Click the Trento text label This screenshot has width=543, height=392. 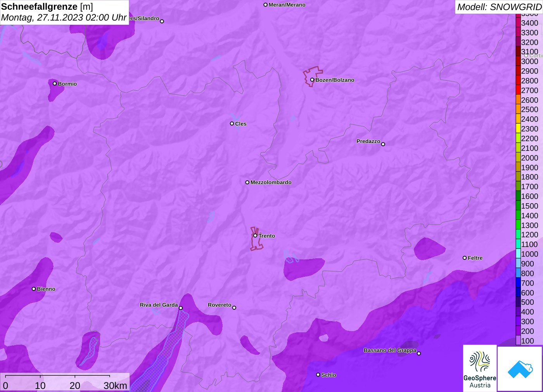pos(267,236)
